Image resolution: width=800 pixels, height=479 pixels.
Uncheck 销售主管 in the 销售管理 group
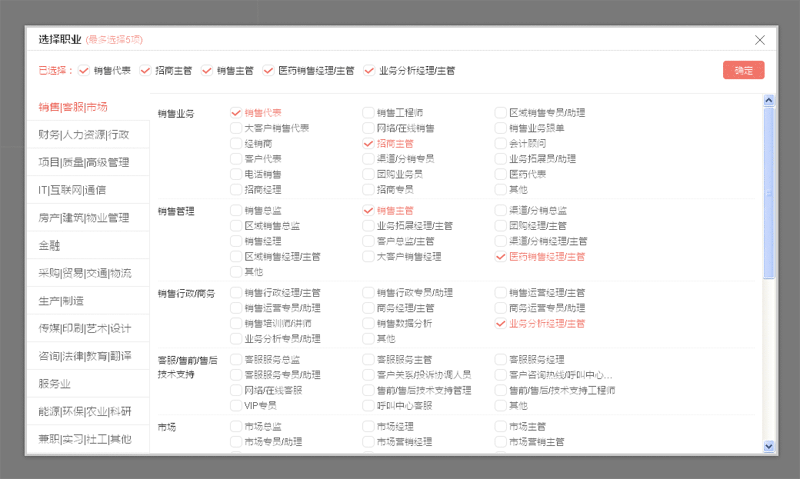(x=368, y=210)
